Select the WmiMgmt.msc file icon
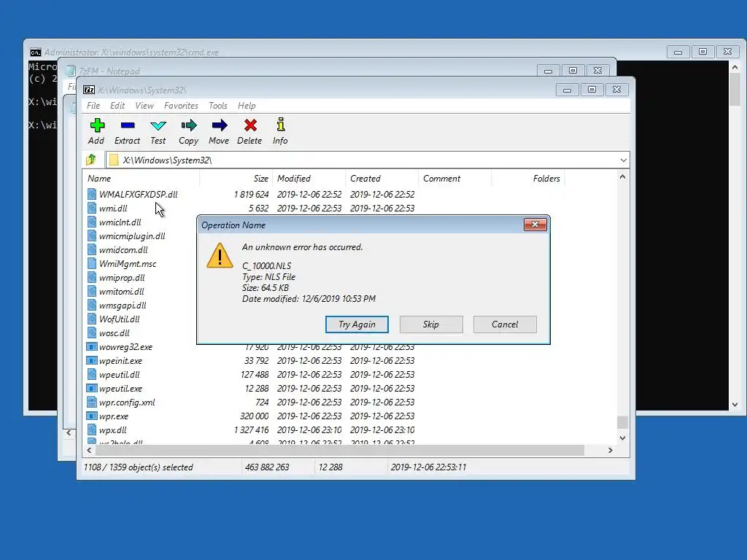The image size is (747, 560). (x=92, y=263)
